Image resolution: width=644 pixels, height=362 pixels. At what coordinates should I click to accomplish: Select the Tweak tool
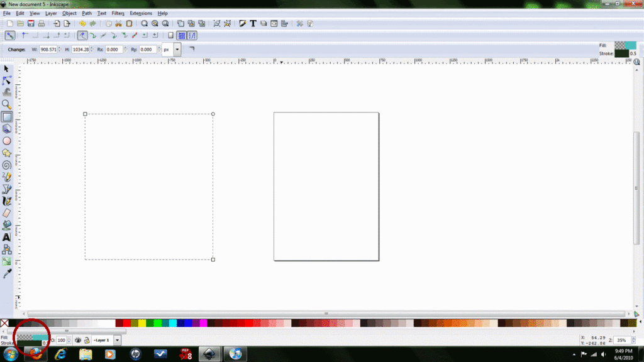click(x=6, y=92)
